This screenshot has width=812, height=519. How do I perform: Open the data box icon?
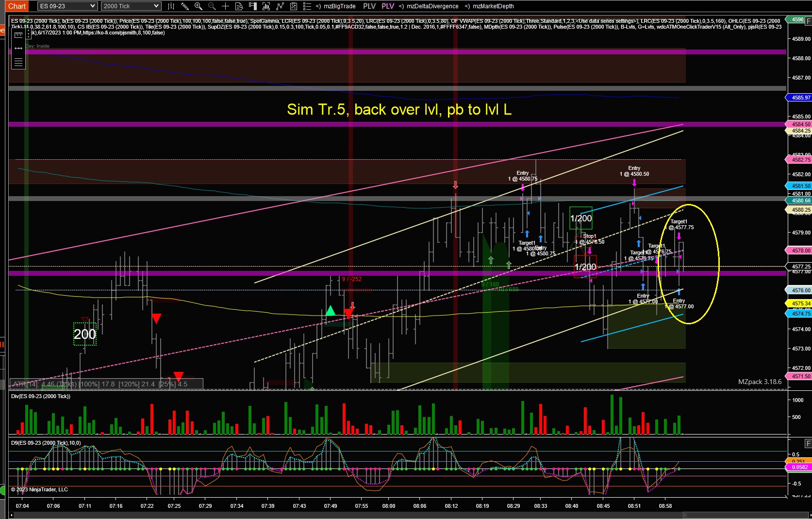tap(239, 6)
